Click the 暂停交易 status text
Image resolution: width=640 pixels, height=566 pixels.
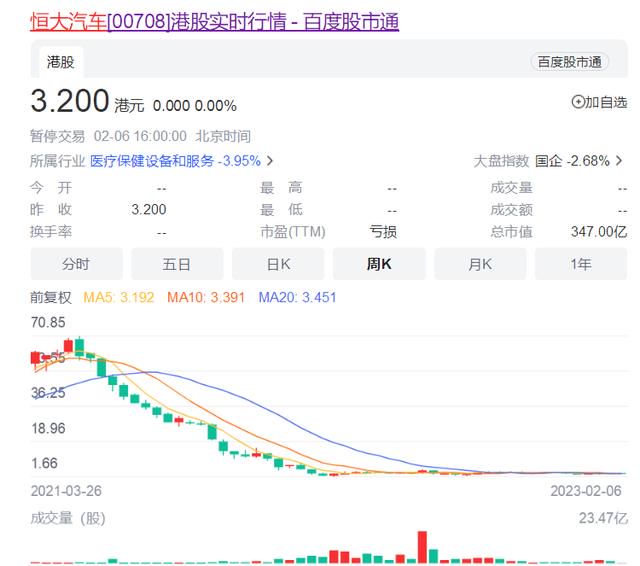57,136
